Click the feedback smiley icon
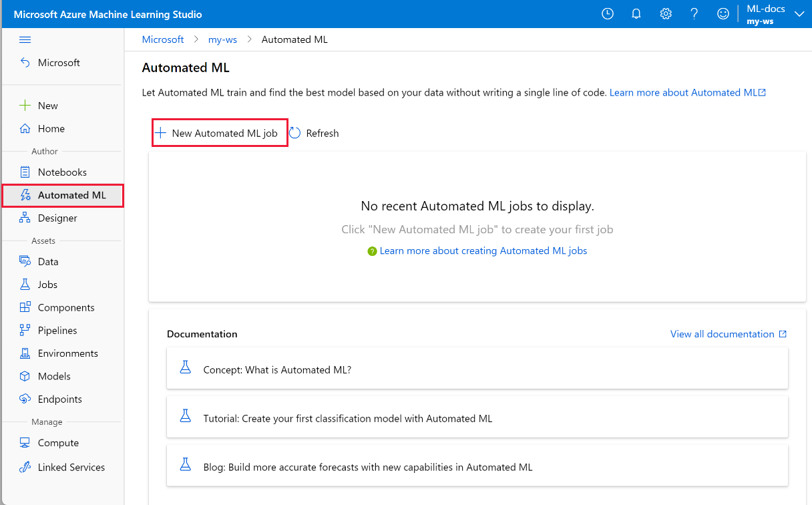Screen dimensions: 812x505 pyautogui.click(x=723, y=14)
